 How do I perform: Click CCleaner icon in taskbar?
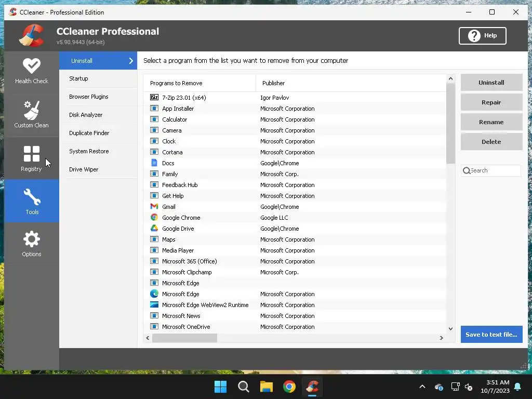click(312, 387)
